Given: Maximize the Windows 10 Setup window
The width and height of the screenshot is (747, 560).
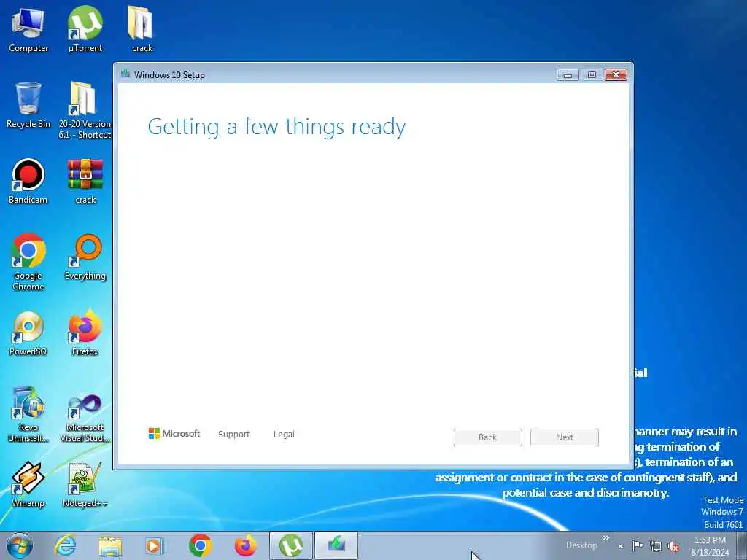Looking at the screenshot, I should [592, 75].
